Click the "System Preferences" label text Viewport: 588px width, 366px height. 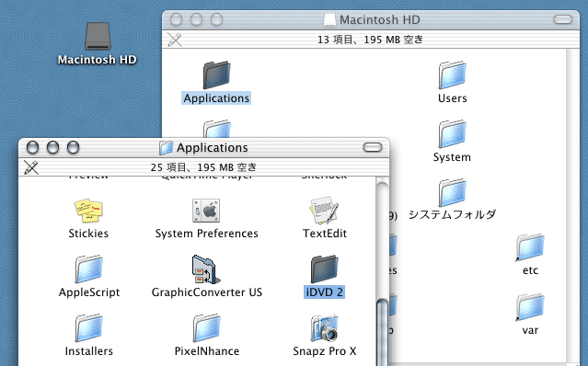pos(207,234)
